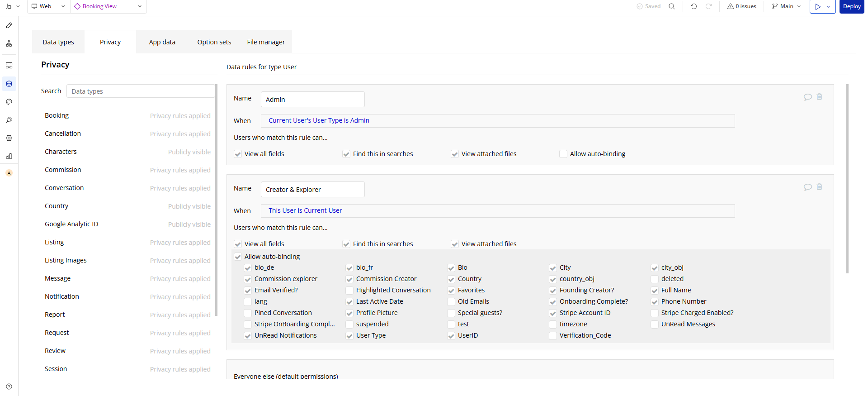Image resolution: width=868 pixels, height=396 pixels.
Task: Uncheck the Phone Number field checkbox
Action: [x=655, y=301]
